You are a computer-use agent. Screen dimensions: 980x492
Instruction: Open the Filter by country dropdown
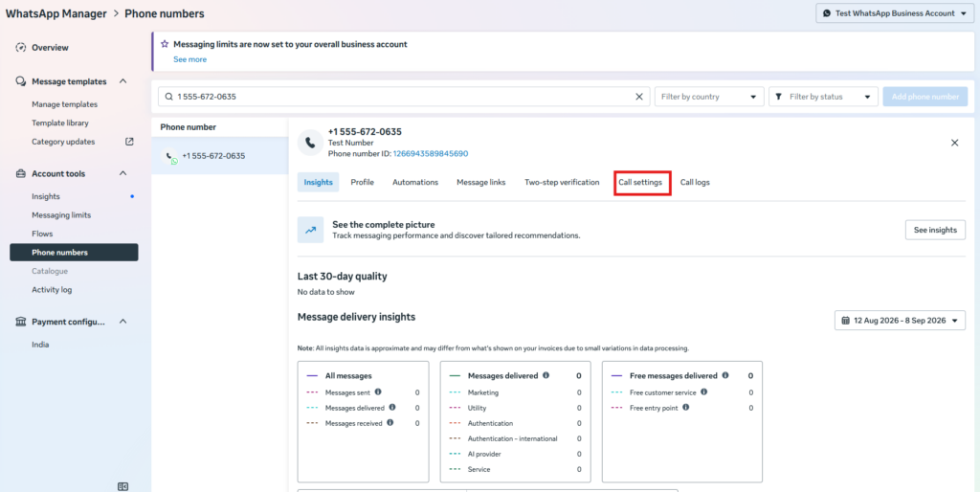[x=709, y=97]
